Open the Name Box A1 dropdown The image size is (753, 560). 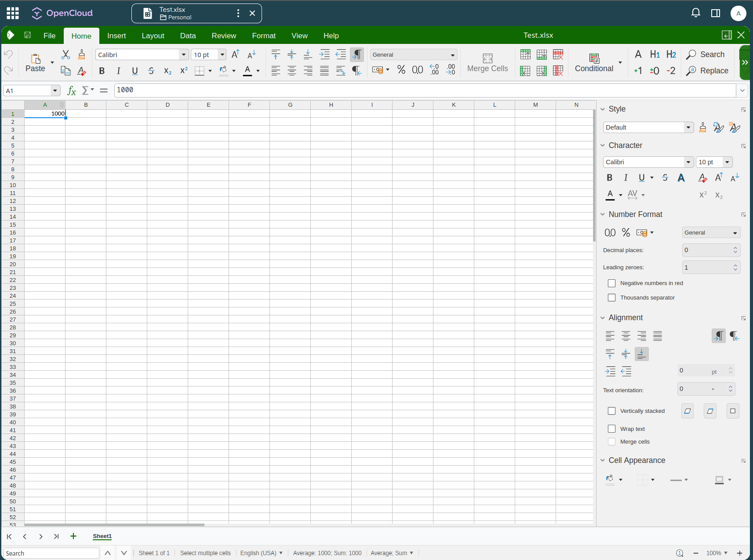[x=55, y=90]
